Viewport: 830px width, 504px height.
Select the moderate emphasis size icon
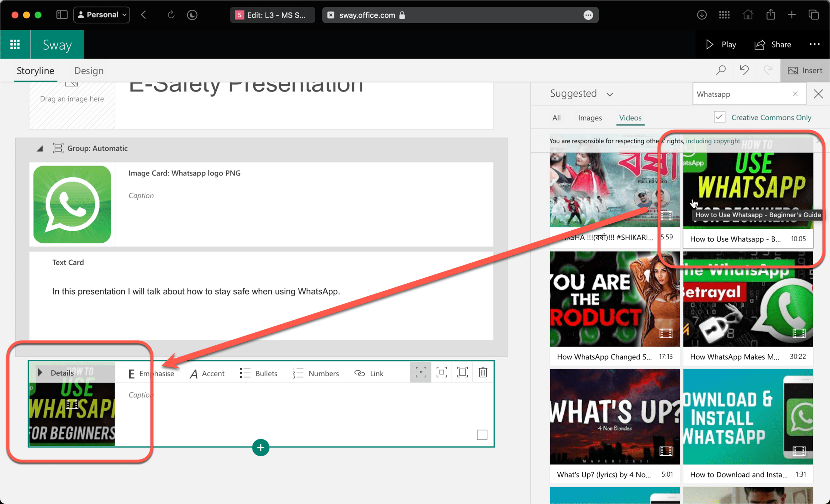coord(442,372)
